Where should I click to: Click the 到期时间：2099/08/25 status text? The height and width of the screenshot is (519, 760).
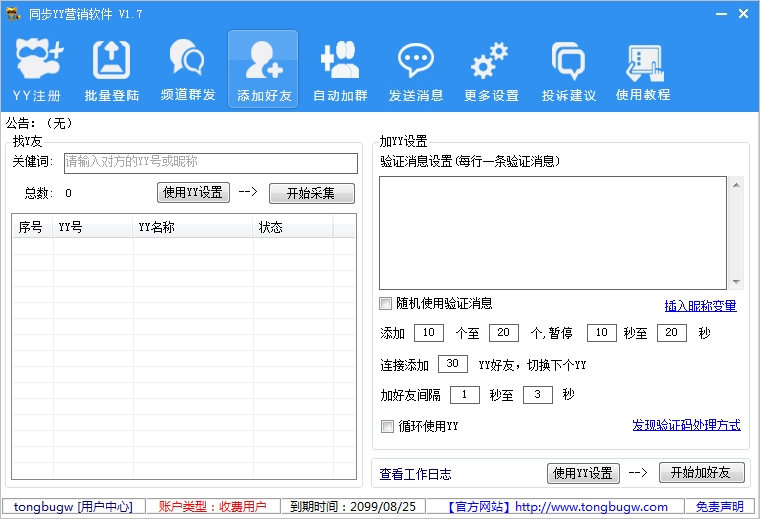(x=353, y=507)
